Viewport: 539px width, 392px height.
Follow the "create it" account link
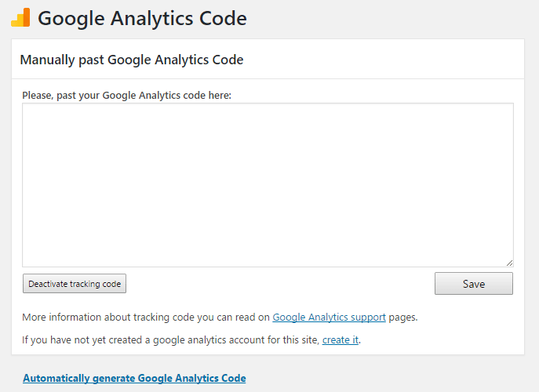pos(340,340)
